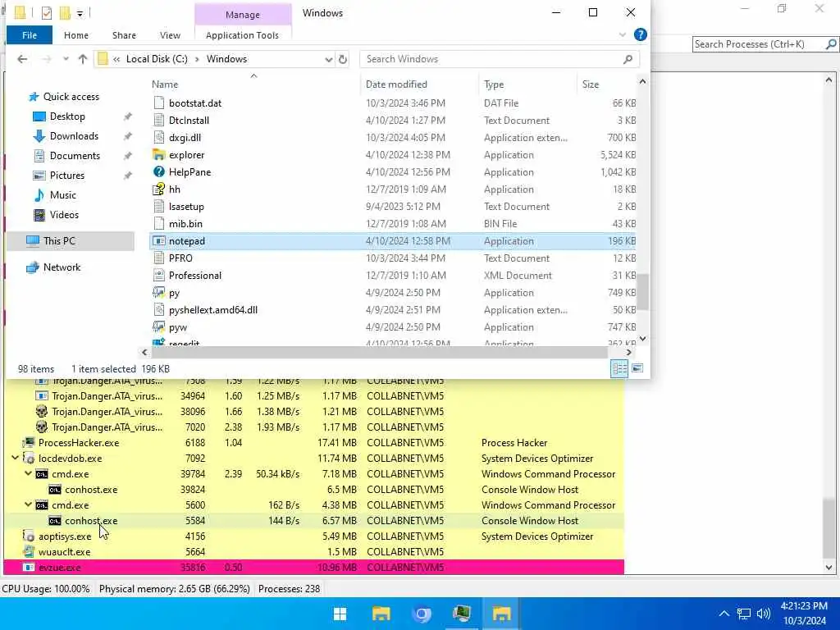Select Desktop in the navigation pane

tap(67, 116)
